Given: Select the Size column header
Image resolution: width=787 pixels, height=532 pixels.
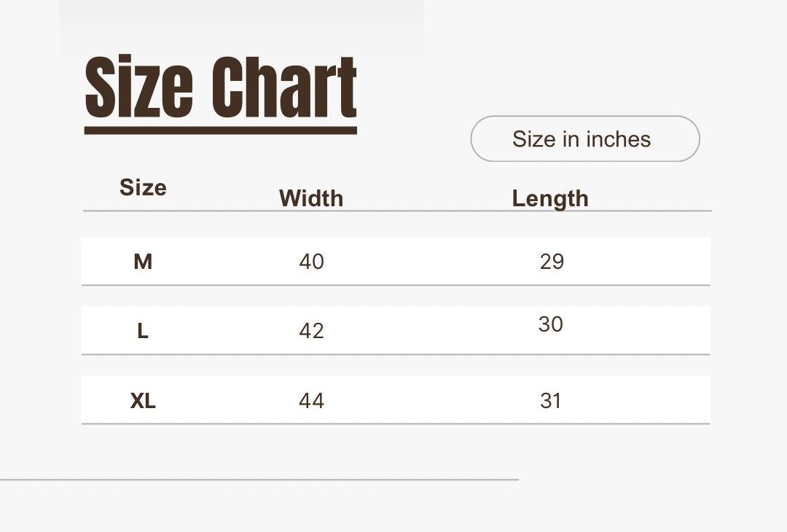Looking at the screenshot, I should 143,188.
